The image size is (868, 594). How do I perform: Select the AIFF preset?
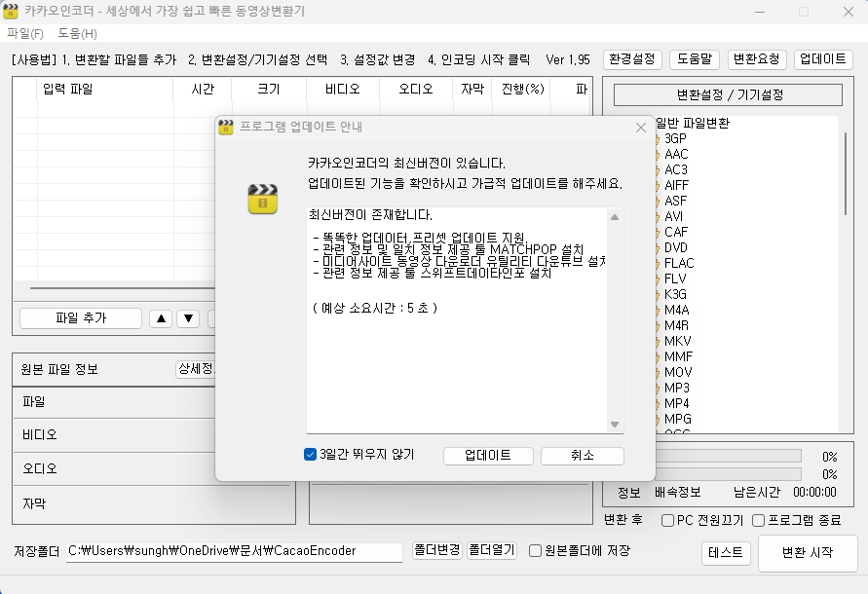point(676,185)
